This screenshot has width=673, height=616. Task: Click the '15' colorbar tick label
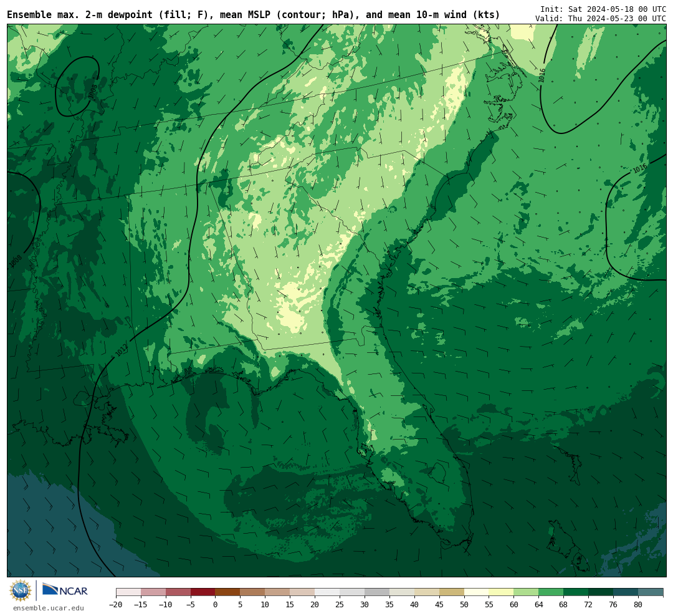click(x=290, y=605)
